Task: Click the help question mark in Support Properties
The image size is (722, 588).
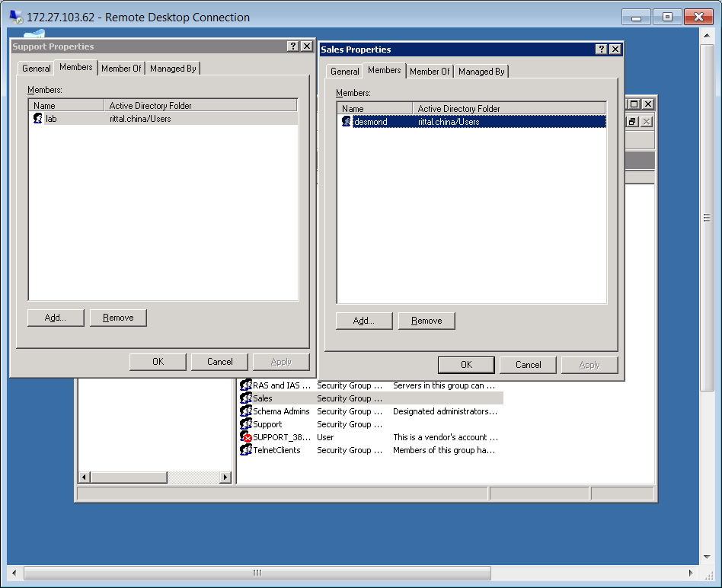Action: (x=293, y=46)
